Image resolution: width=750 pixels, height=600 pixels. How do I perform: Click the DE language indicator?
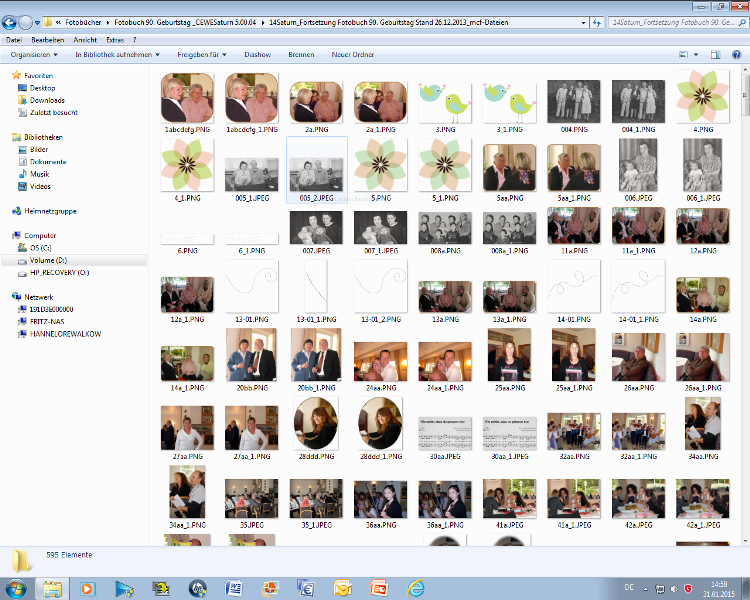[x=629, y=588]
